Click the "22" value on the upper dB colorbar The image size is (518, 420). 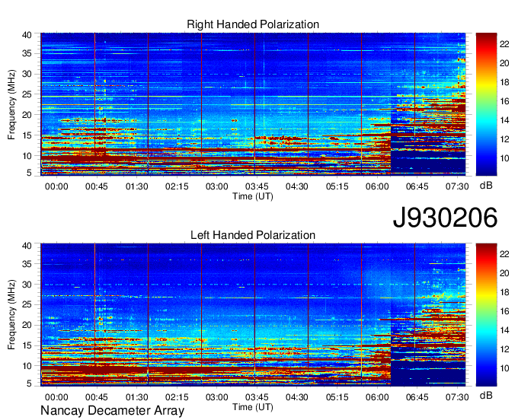point(504,44)
